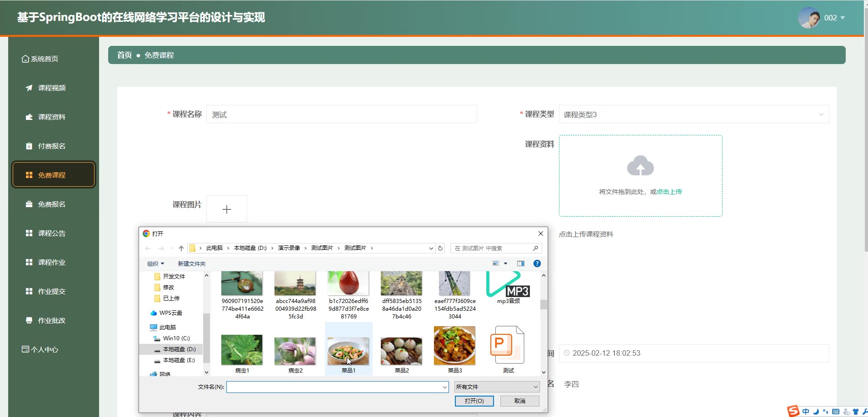Click the Sogou input method S icon
Viewport: 868px width, 417px height.
click(x=793, y=411)
